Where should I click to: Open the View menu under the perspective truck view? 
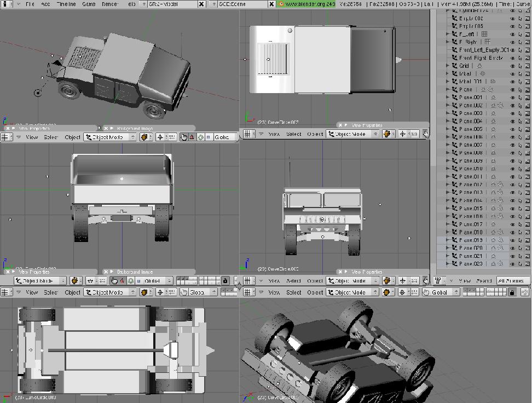click(x=32, y=137)
